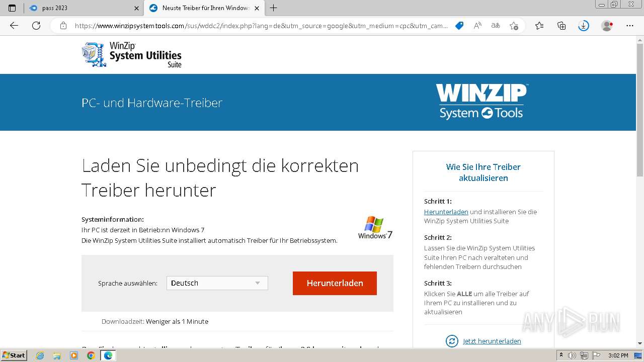Show hidden system tray icons

tap(561, 355)
